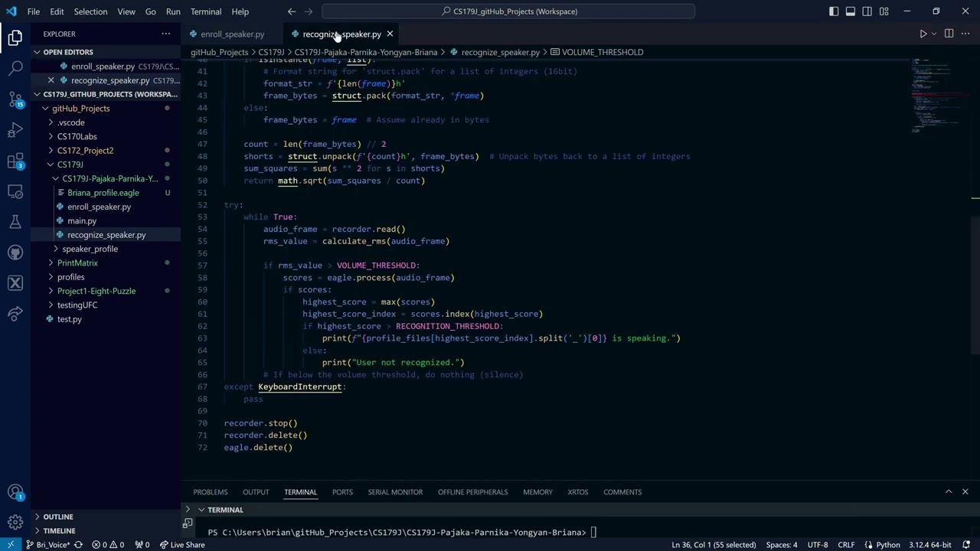Show errors and warnings count in status bar
980x551 pixels.
click(108, 545)
